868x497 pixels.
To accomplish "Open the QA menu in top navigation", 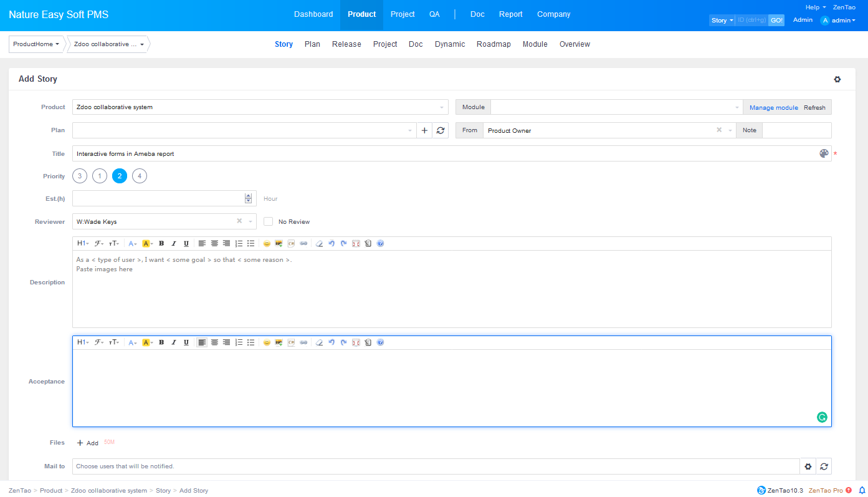I will click(x=434, y=14).
